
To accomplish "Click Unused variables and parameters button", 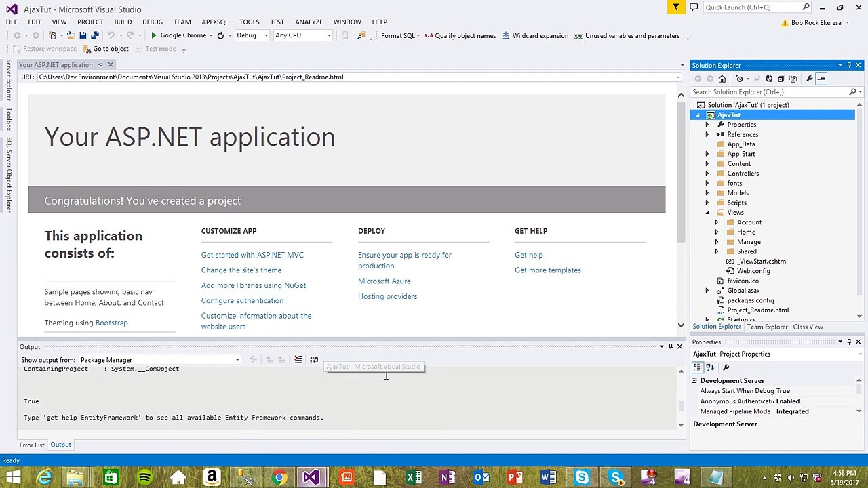I will pyautogui.click(x=627, y=36).
